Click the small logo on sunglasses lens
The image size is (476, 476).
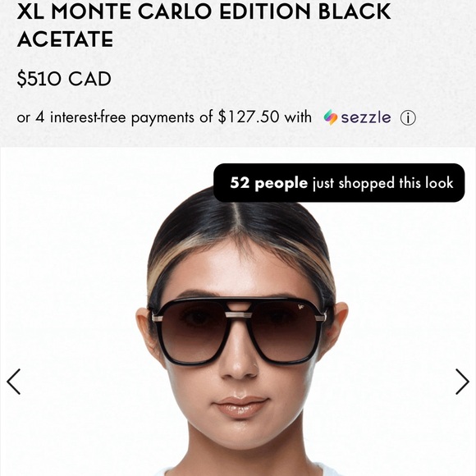[x=301, y=307]
